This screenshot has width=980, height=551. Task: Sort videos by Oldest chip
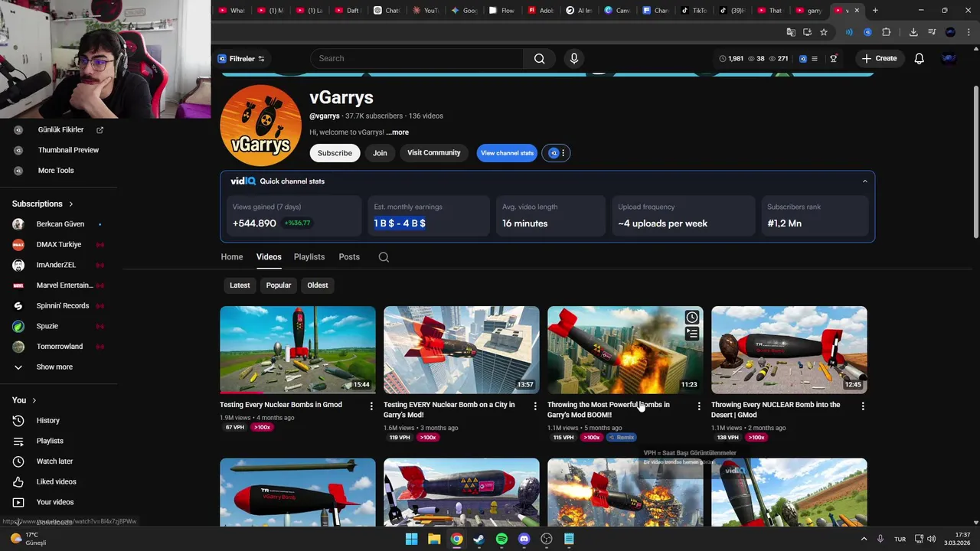click(x=318, y=285)
